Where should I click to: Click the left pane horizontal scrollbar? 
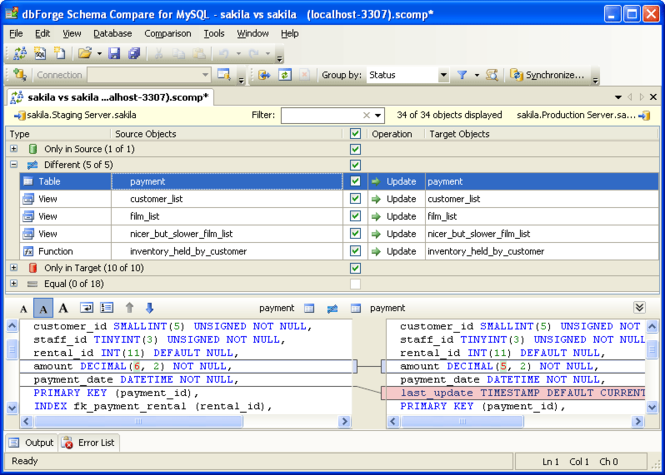click(x=186, y=421)
